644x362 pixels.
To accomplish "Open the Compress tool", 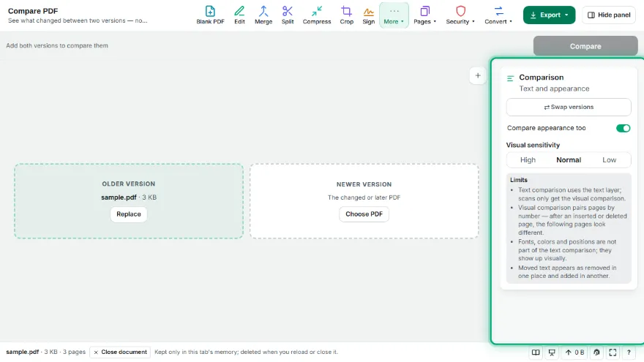I will coord(317,15).
